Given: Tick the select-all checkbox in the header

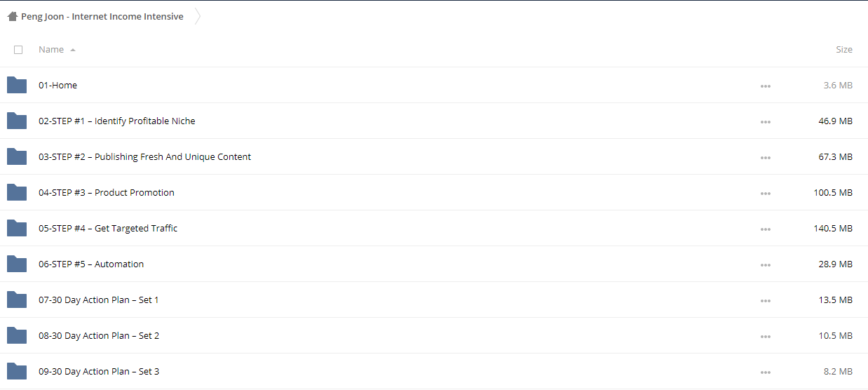Looking at the screenshot, I should point(18,50).
